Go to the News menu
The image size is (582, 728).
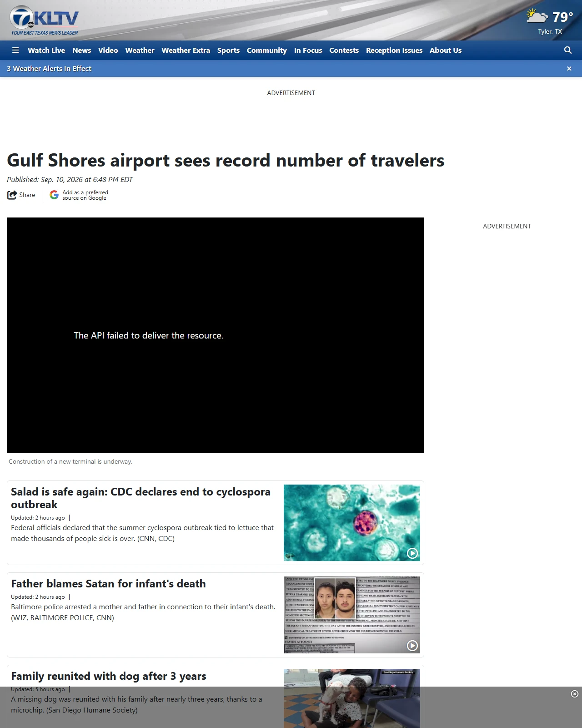(82, 51)
